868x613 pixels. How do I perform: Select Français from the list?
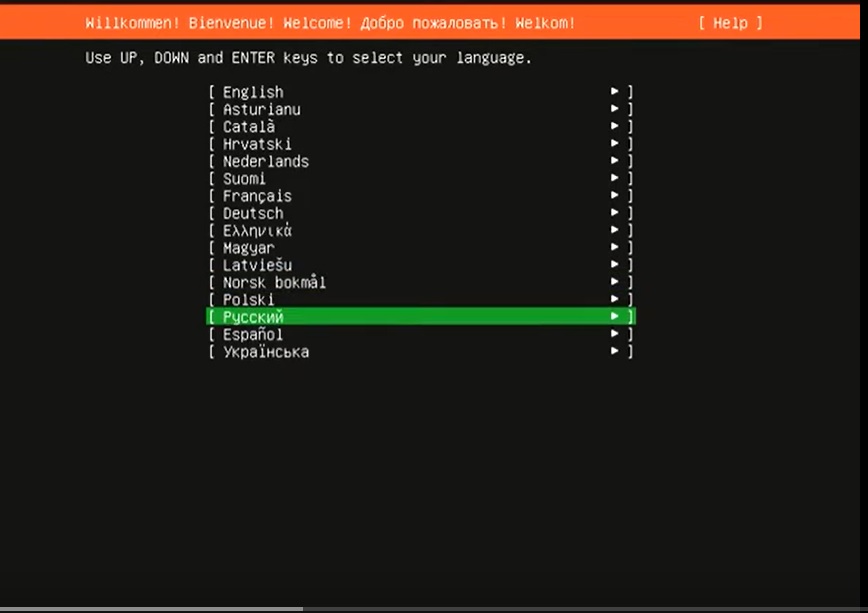pyautogui.click(x=421, y=195)
